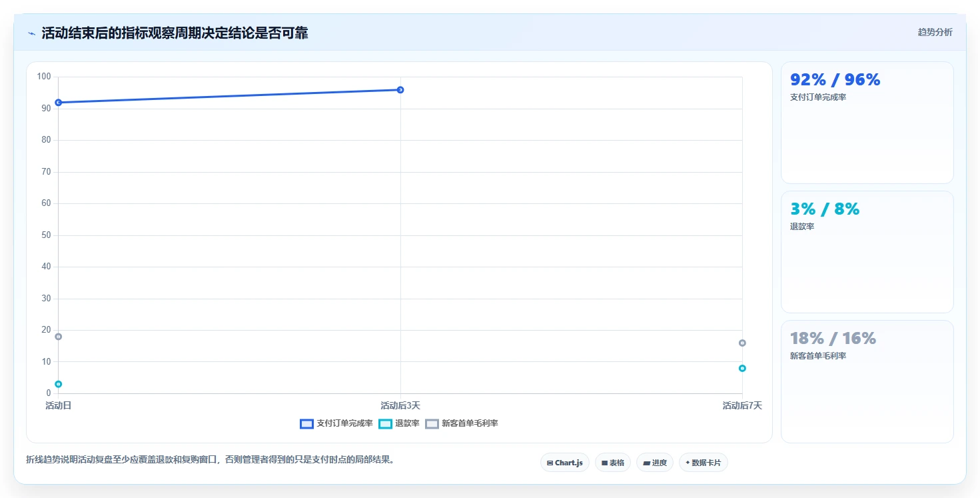980x498 pixels.
Task: Click the 100 y-axis label
Action: [44, 77]
